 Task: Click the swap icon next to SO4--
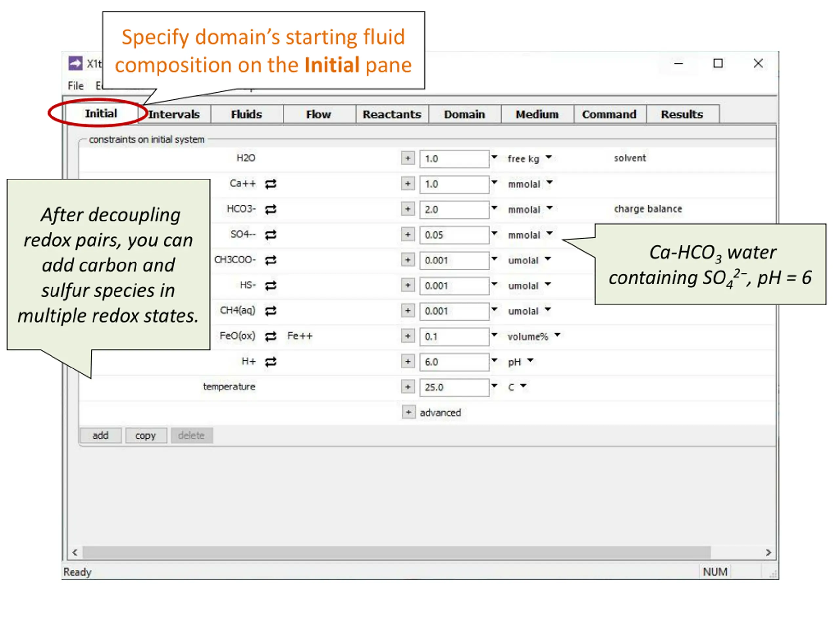click(x=270, y=235)
